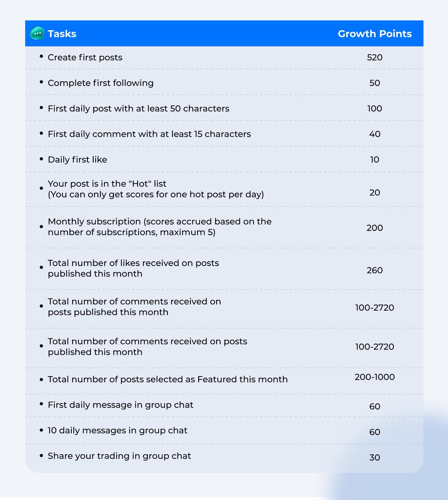Click the green chat bubble icon
This screenshot has height=500, width=448.
click(x=37, y=34)
